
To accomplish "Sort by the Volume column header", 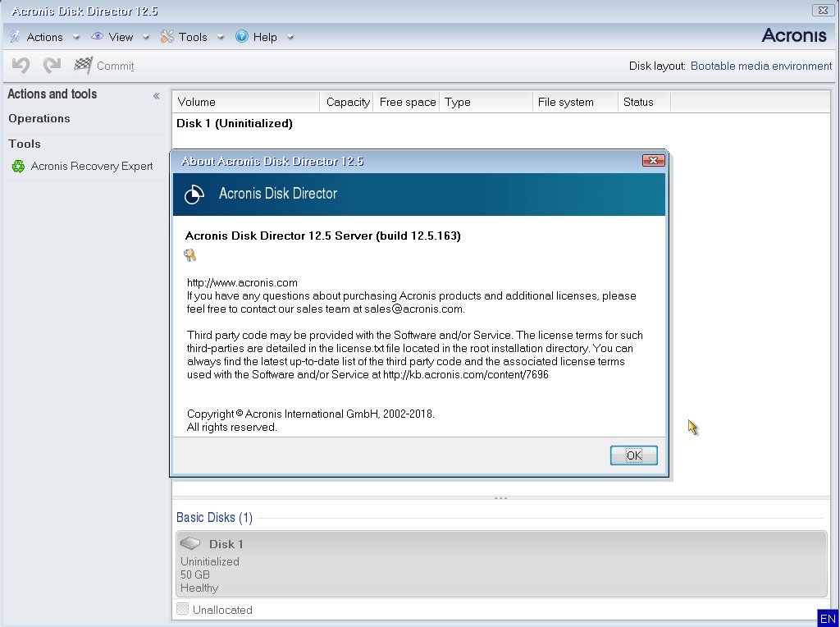I will tap(246, 102).
